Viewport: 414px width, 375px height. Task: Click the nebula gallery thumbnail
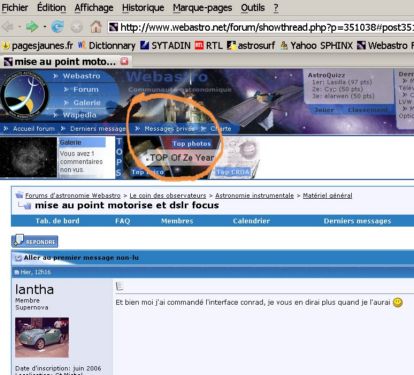[x=28, y=157]
